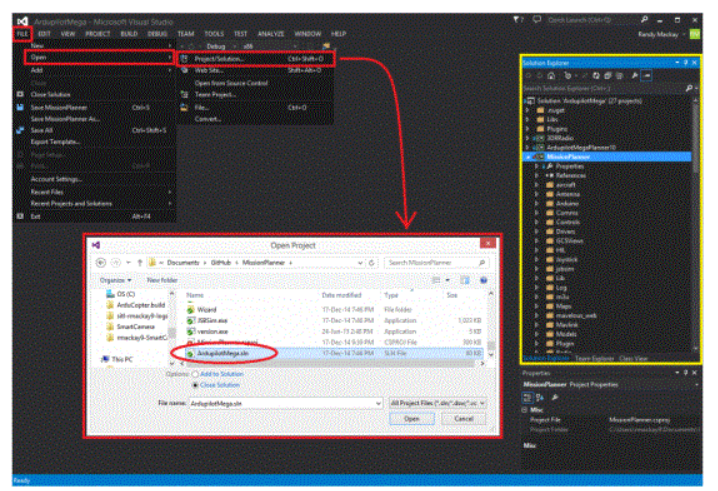Open the BUILD menu
Screen dimensions: 718x491
(x=129, y=34)
